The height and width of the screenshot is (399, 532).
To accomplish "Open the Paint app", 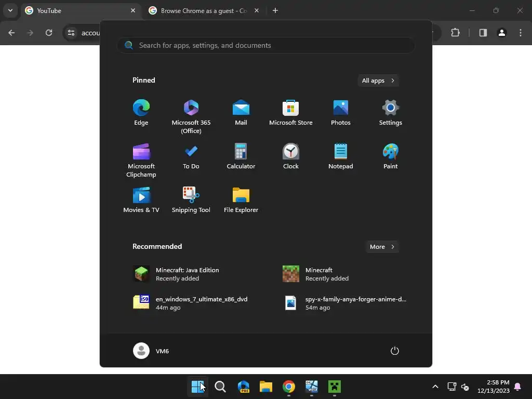I will pyautogui.click(x=391, y=156).
